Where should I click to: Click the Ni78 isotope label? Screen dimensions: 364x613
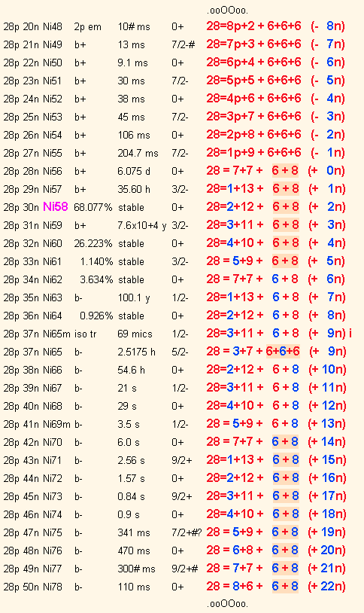point(53,587)
